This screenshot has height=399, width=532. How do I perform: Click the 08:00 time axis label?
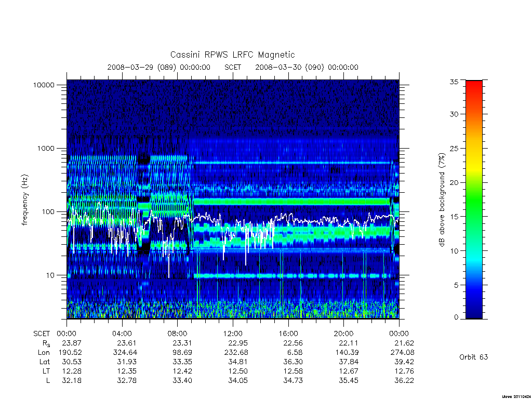(x=178, y=334)
